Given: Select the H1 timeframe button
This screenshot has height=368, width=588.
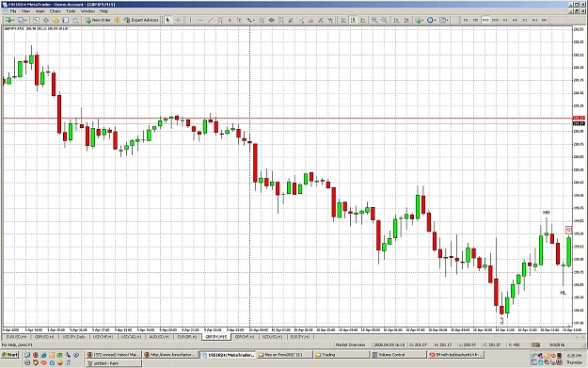Looking at the screenshot, I should (505, 21).
